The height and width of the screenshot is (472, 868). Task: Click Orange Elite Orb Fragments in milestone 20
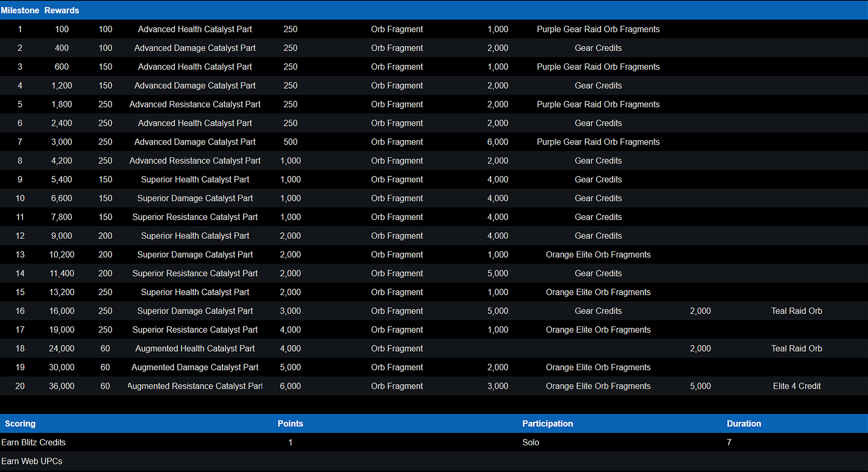click(598, 386)
